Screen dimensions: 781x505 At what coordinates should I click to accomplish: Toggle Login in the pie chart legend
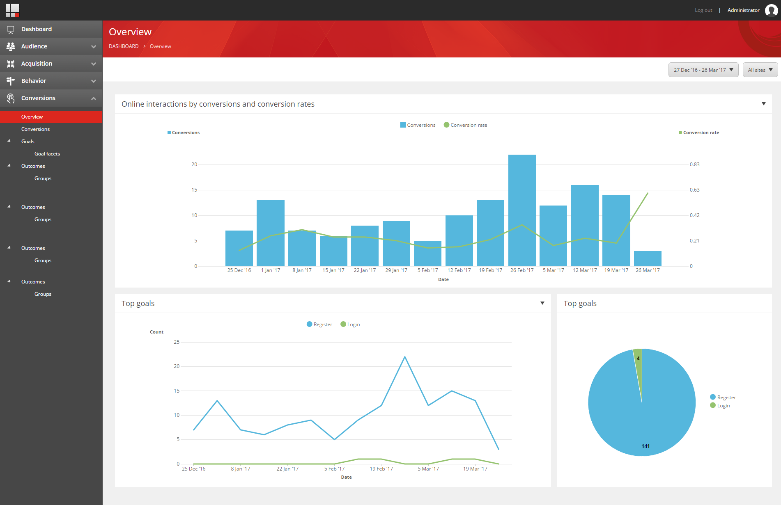(720, 405)
